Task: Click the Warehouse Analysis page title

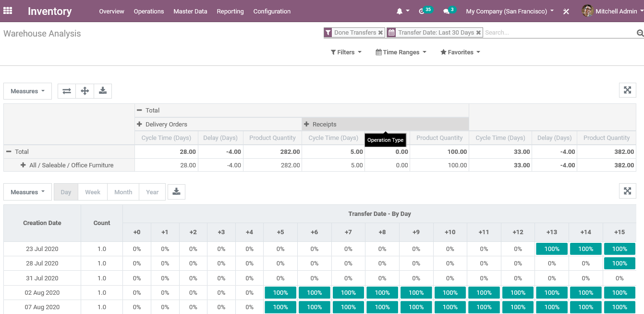Action: point(42,34)
